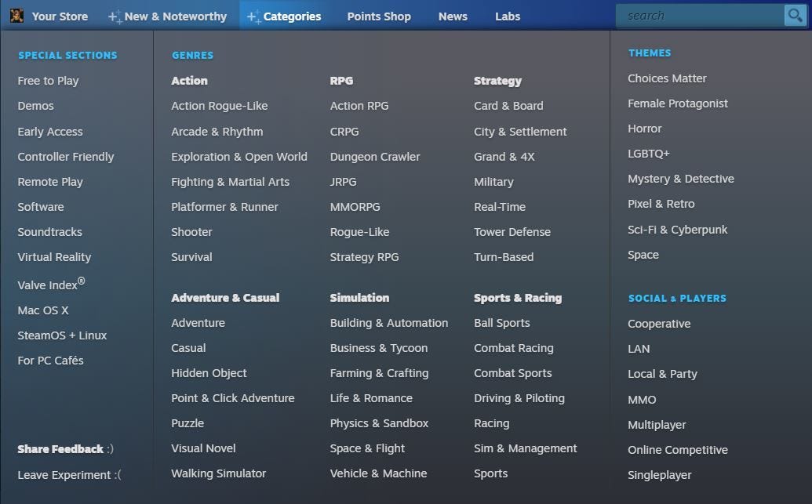
Task: Click the plus icon beside Categories
Action: coord(251,16)
